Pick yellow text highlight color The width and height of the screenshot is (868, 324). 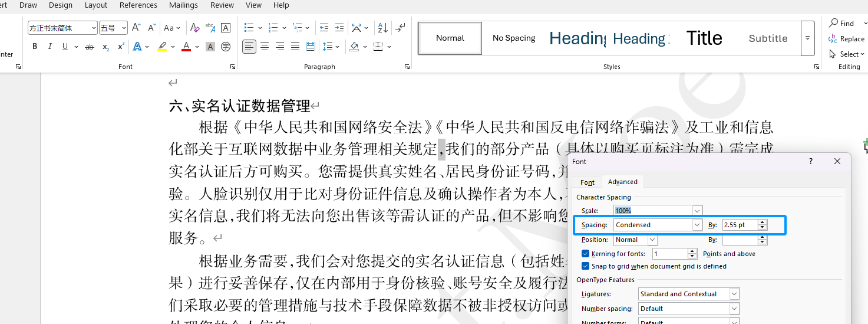click(162, 47)
